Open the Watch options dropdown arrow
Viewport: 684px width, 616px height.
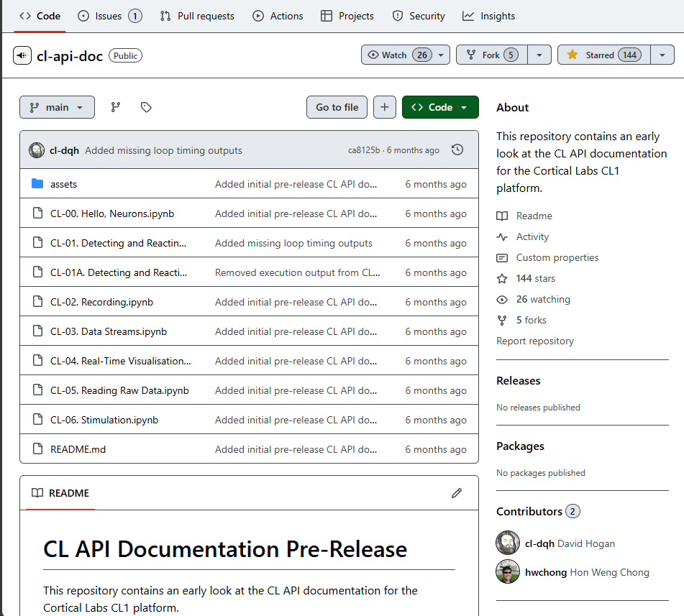tap(441, 55)
